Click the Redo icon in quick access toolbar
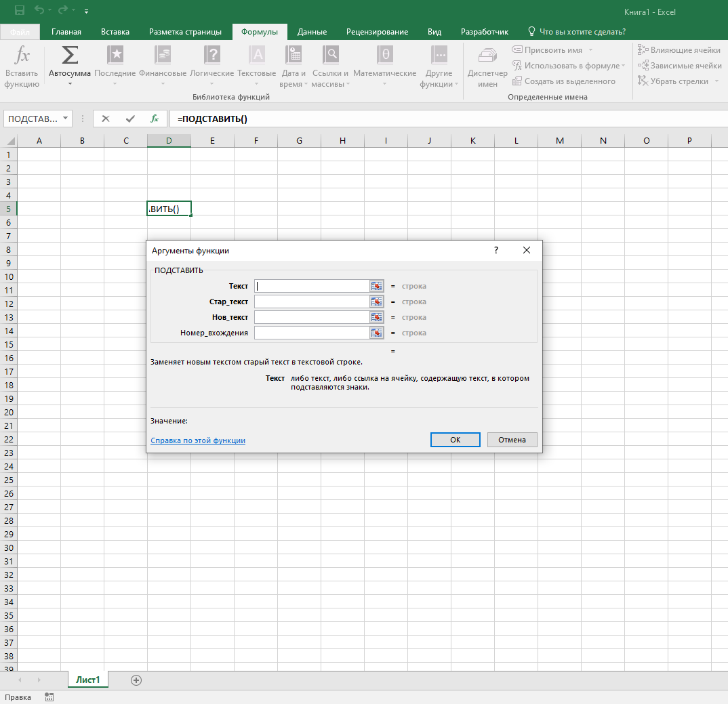The image size is (728, 704). pyautogui.click(x=64, y=10)
